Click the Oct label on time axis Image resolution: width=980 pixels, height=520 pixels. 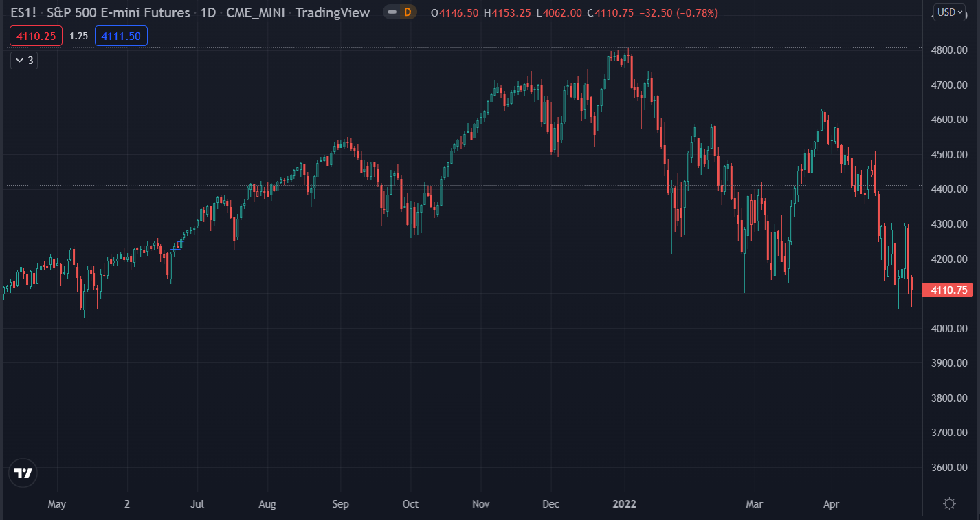[410, 504]
